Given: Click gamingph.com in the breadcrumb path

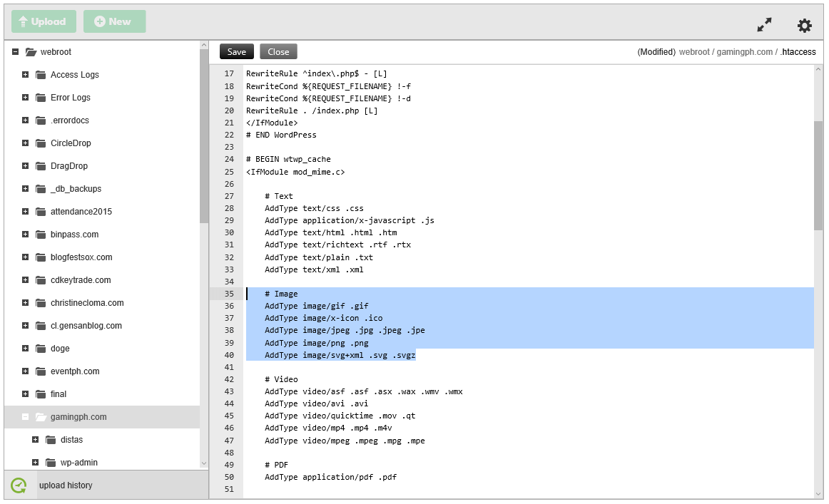Looking at the screenshot, I should point(744,52).
